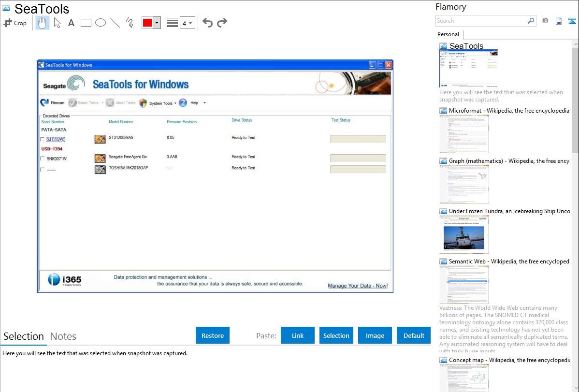Open the annotation color dropdown arrow
The image size is (579, 392).
click(x=157, y=23)
